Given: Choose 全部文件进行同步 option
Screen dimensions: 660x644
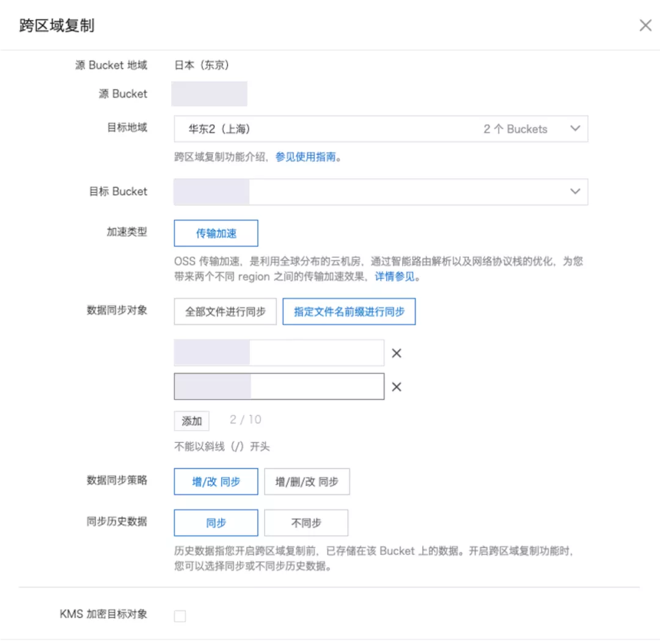Looking at the screenshot, I should coord(225,312).
